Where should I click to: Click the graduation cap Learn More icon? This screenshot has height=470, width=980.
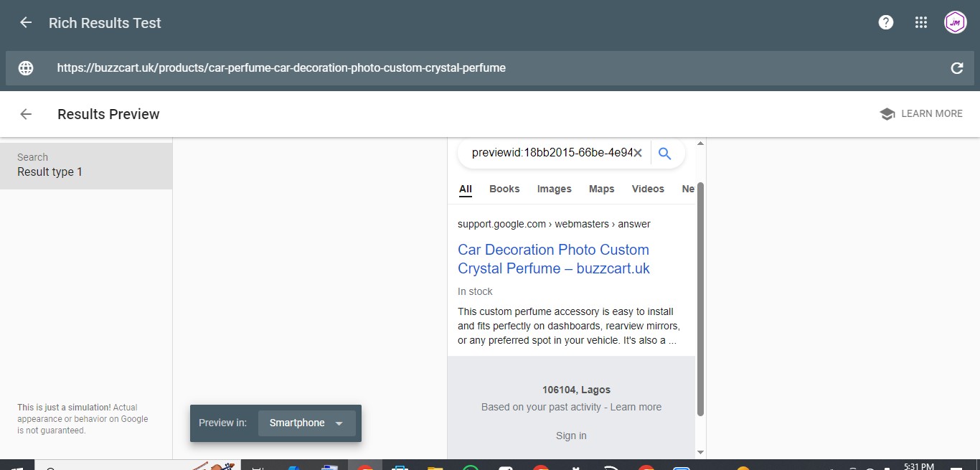pos(887,114)
